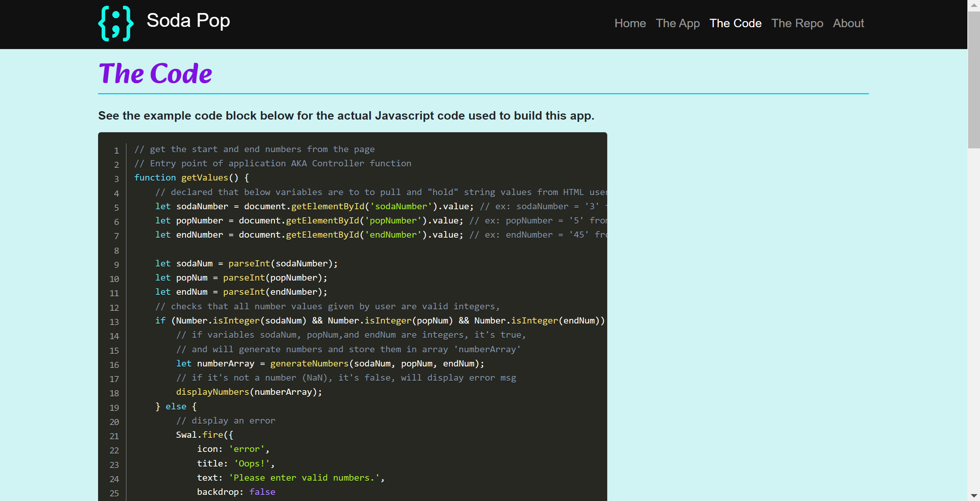Click "text: 'Please enter valid numbers.'" line

[x=291, y=478]
